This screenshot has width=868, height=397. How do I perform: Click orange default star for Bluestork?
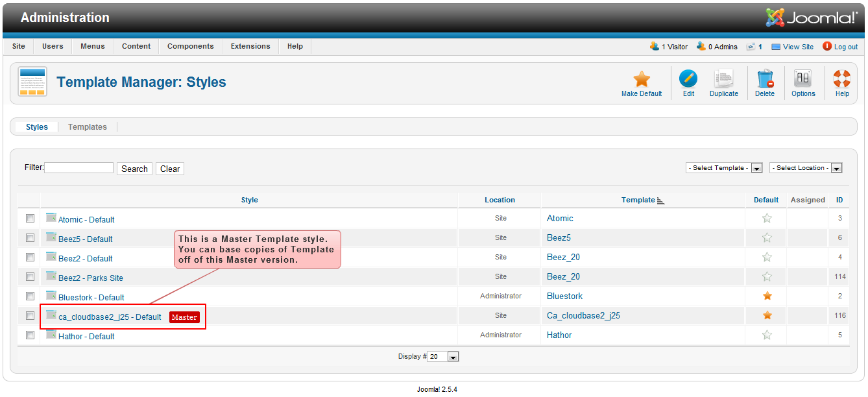(x=767, y=296)
